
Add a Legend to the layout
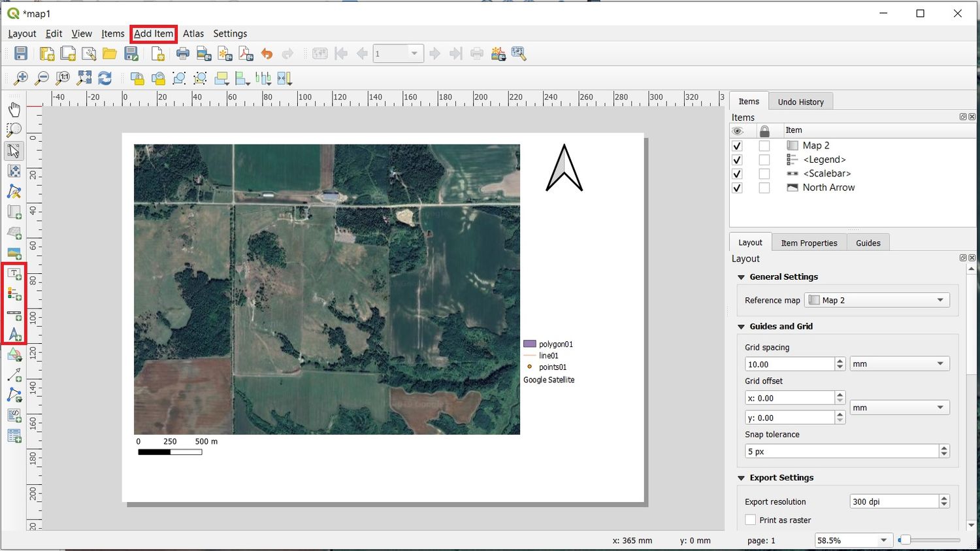pyautogui.click(x=13, y=293)
